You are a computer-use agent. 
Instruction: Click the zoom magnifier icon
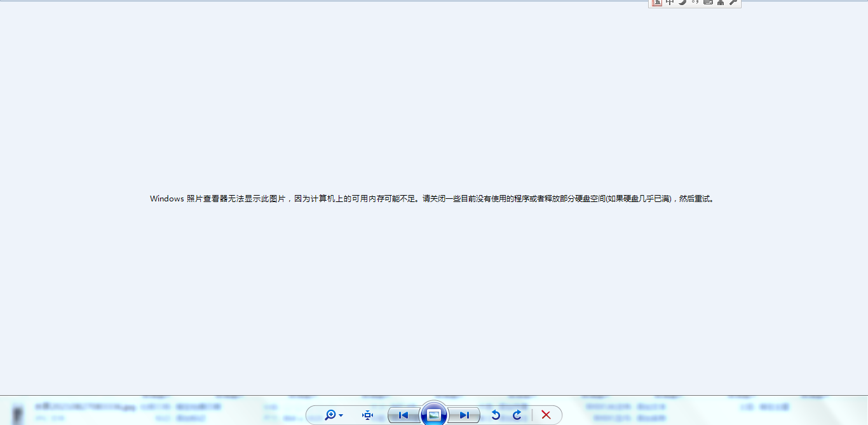(330, 415)
